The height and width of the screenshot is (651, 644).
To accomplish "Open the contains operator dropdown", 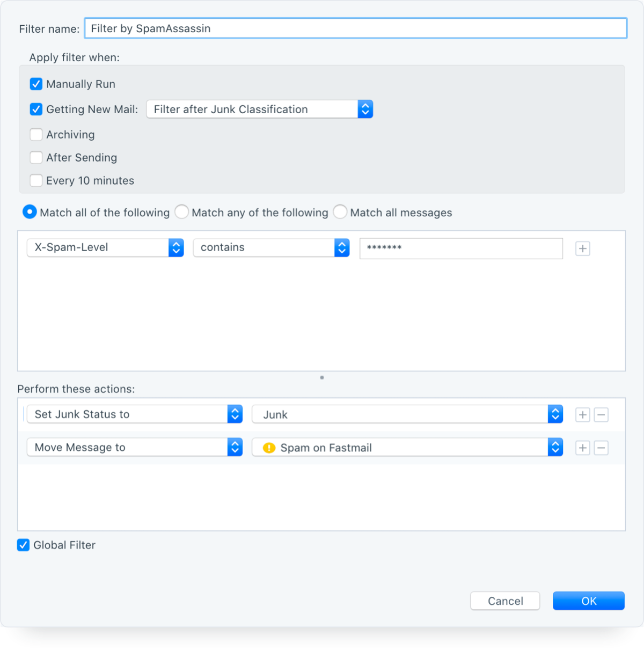I will click(x=272, y=247).
